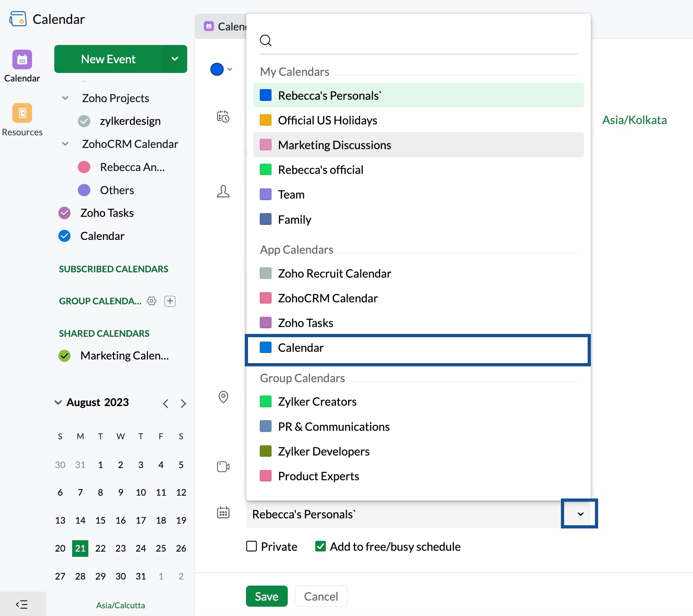Select Zoho Tasks option in dropdown
This screenshot has width=693, height=616.
point(418,323)
